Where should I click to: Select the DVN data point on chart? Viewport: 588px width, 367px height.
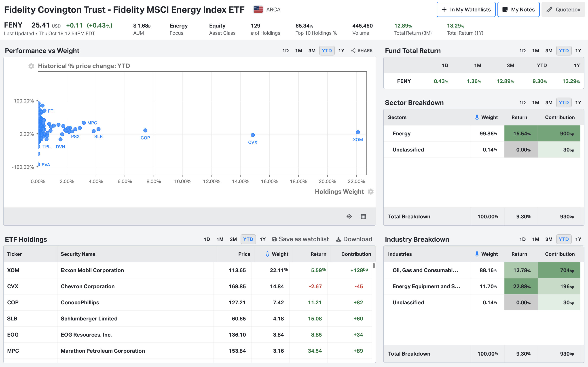[61, 139]
